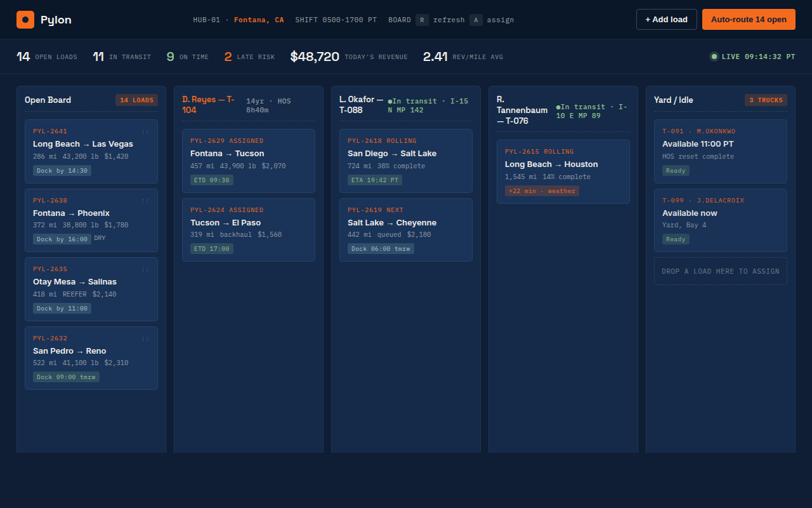812x508 pixels.
Task: Click the L. Okafor — T-088 column header
Action: pos(361,105)
